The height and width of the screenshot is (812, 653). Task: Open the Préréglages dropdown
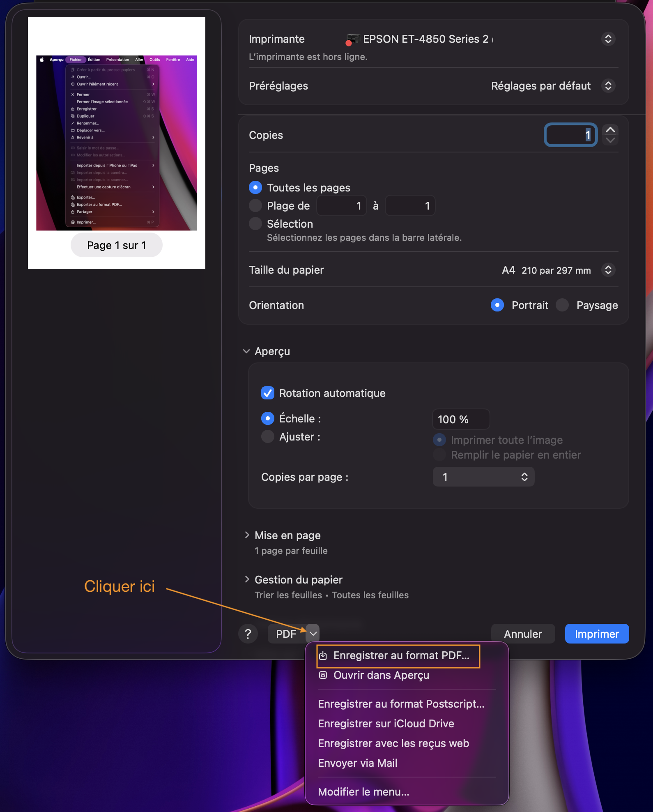click(608, 86)
